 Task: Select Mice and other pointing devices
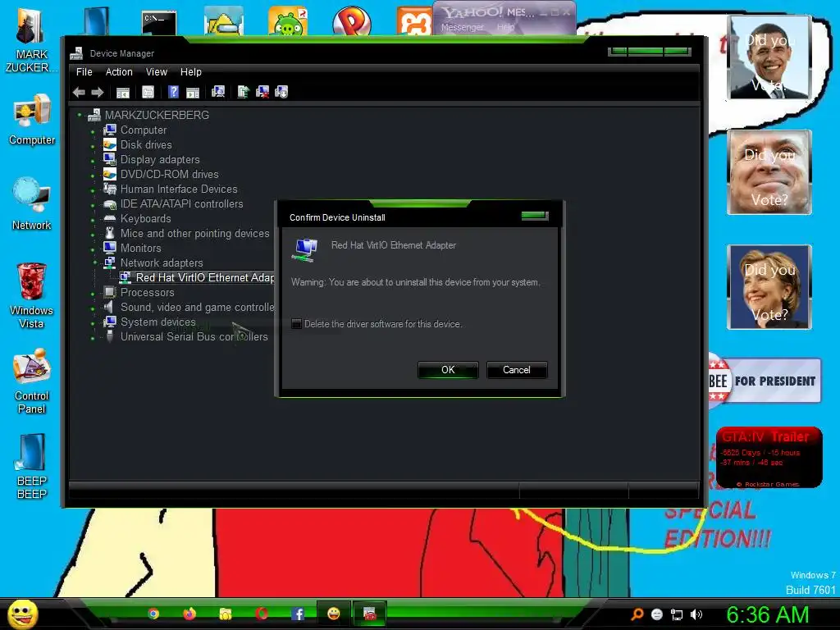pyautogui.click(x=194, y=233)
